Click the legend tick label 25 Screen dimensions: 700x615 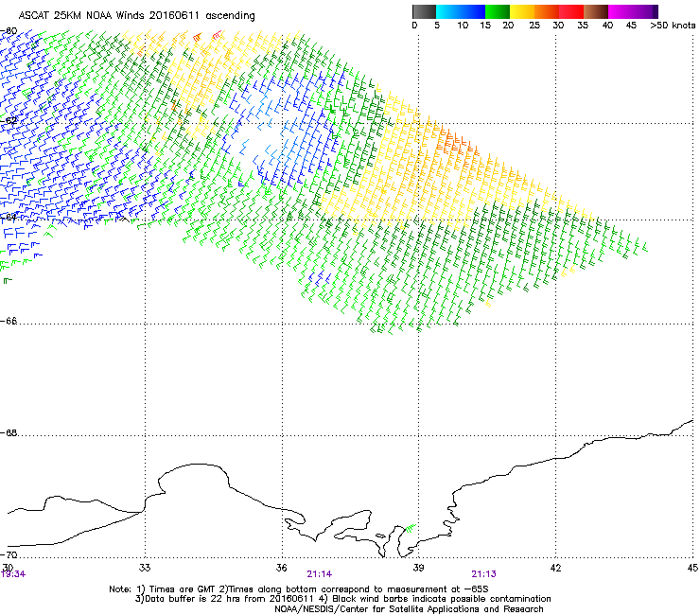coord(534,26)
